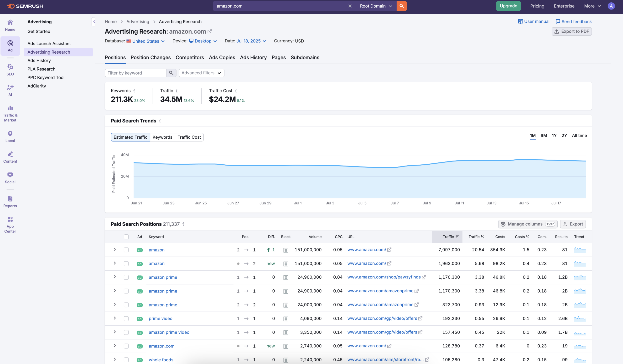Check the box for pawsyfinds amazon prime row
Image resolution: width=623 pixels, height=364 pixels.
(x=126, y=277)
